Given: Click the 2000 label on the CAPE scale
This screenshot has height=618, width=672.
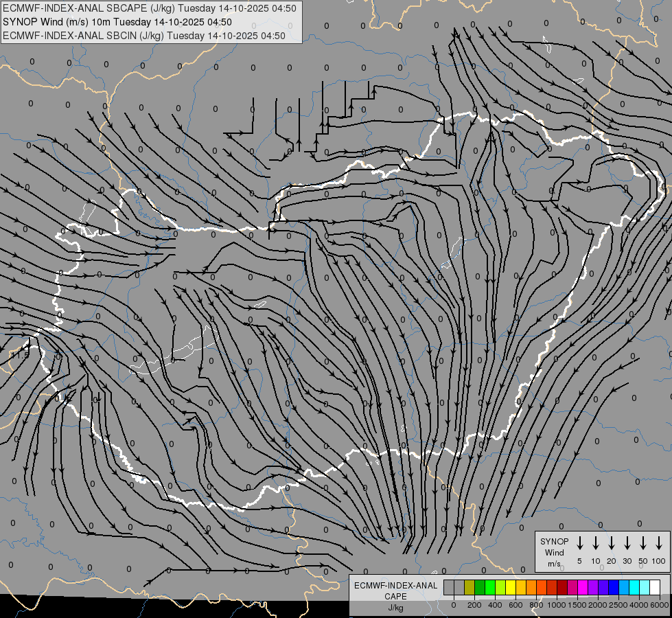Looking at the screenshot, I should [598, 605].
